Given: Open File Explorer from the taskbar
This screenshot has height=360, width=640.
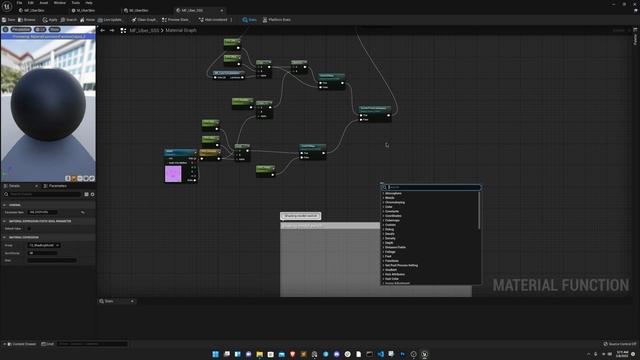Looking at the screenshot, I should 260,354.
